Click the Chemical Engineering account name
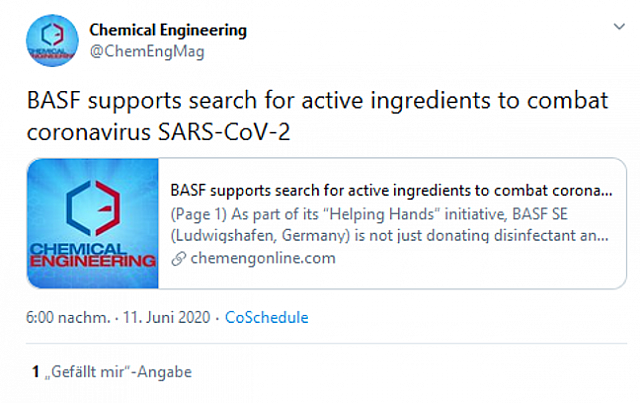Viewport: 640px width, 403px height. 168,30
